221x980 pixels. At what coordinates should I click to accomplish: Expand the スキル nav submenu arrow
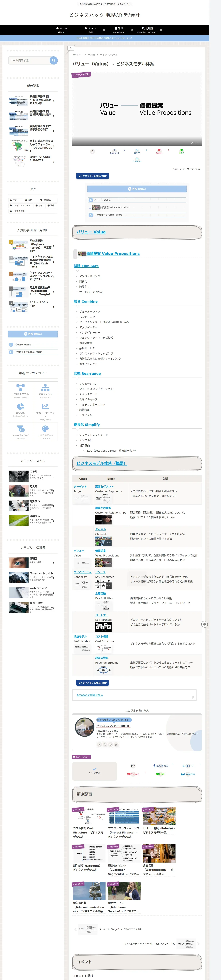[x=104, y=30]
